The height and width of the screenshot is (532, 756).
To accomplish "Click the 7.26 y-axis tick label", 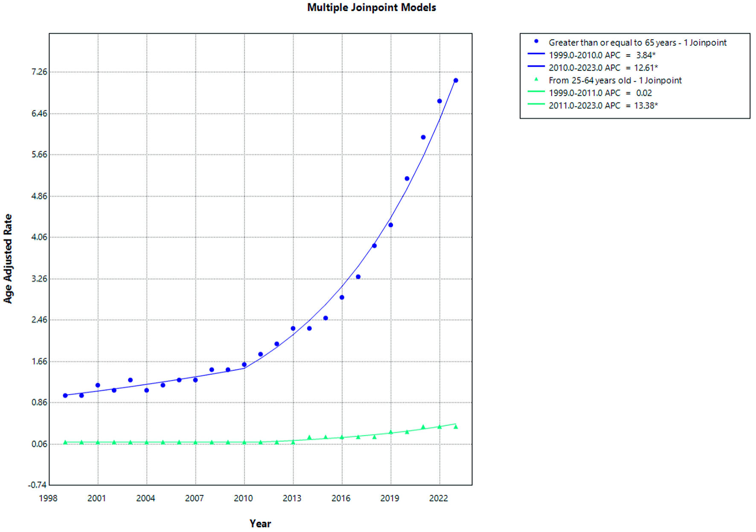I will point(39,72).
